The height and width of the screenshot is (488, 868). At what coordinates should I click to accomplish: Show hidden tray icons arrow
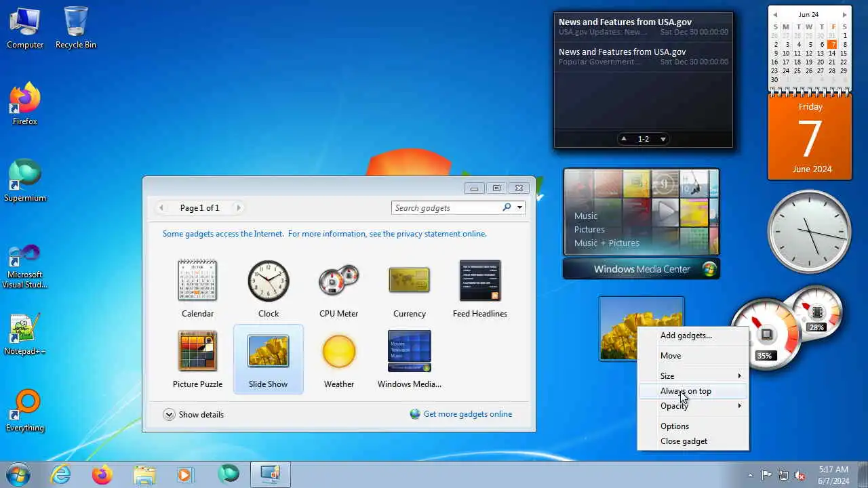[x=749, y=475]
